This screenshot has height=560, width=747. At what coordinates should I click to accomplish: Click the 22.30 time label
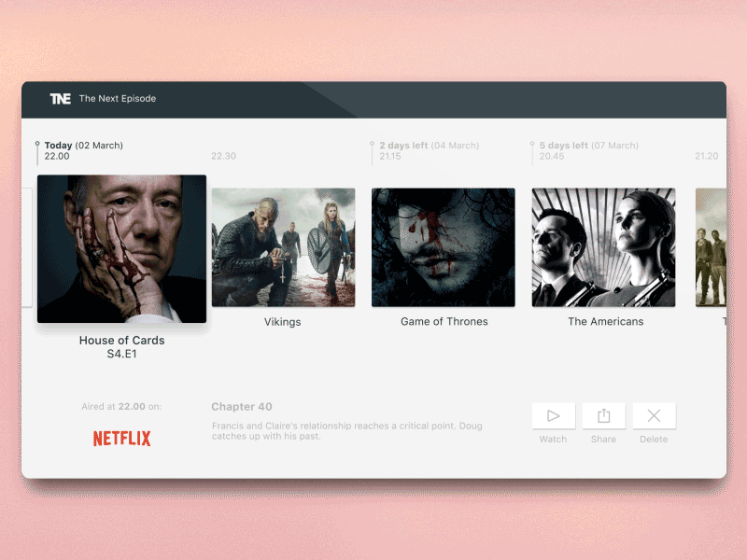click(x=223, y=156)
